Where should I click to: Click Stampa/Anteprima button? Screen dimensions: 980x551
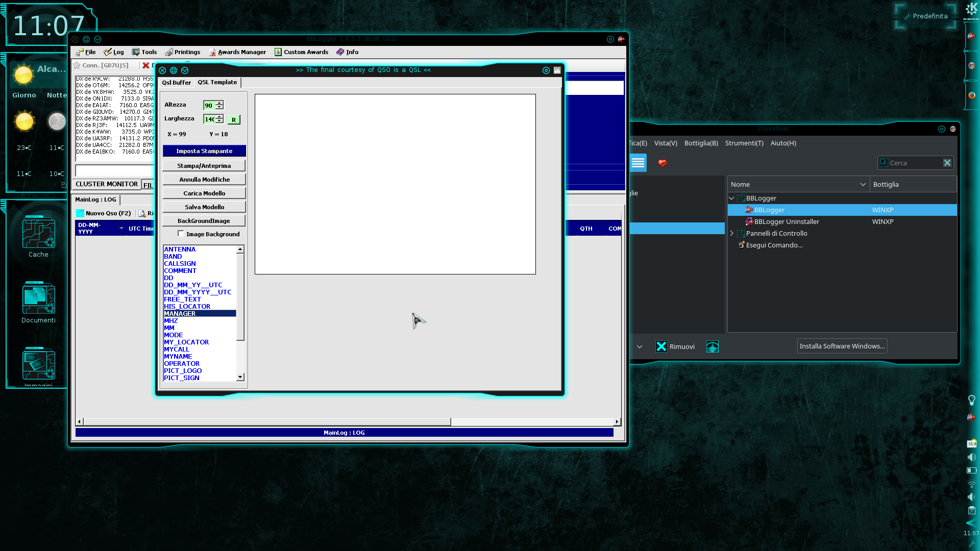click(x=204, y=165)
